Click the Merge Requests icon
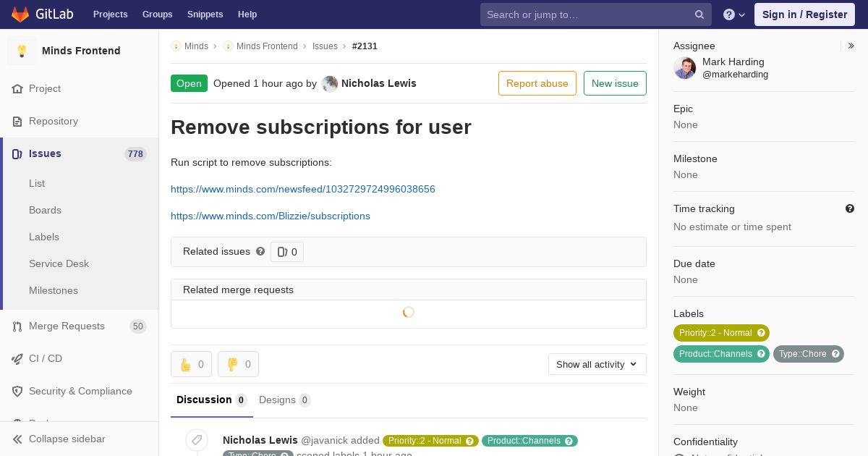 pyautogui.click(x=17, y=326)
